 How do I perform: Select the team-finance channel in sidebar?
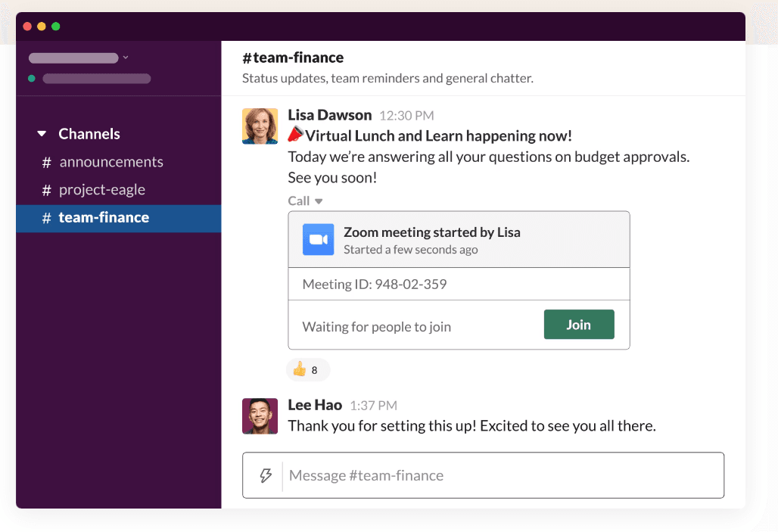click(104, 218)
